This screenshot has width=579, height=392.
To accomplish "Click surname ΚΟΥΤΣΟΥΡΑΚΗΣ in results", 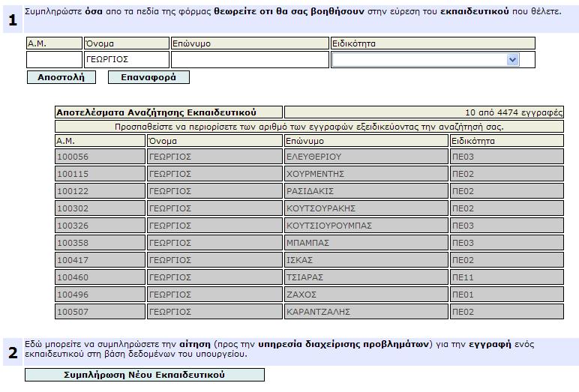I will [321, 208].
